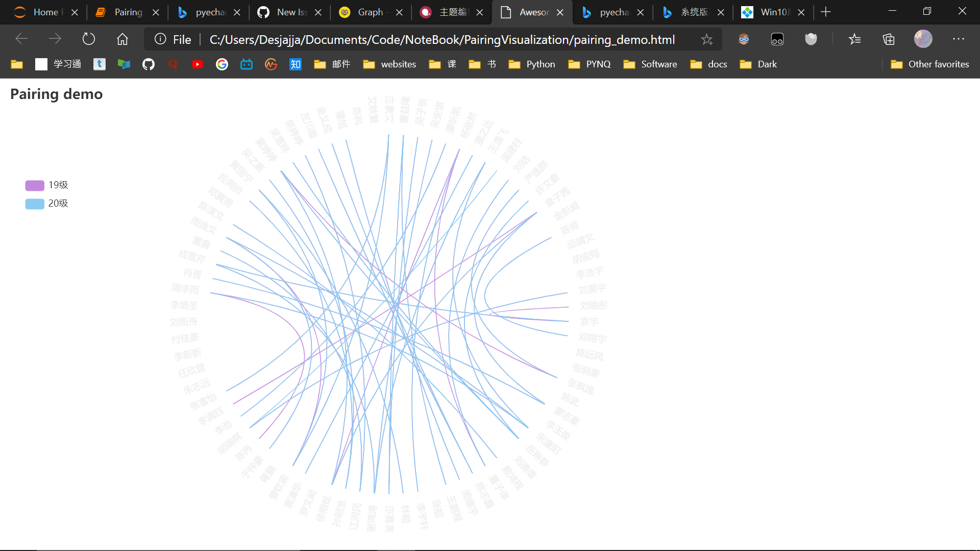
Task: Open the GitHub bookmark on the favorites bar
Action: pyautogui.click(x=148, y=64)
